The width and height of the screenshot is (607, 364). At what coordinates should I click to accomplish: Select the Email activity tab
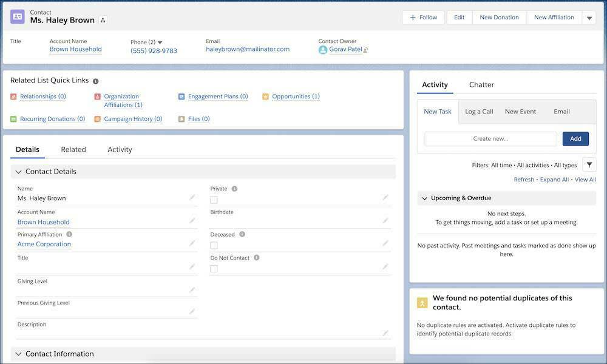pos(561,112)
